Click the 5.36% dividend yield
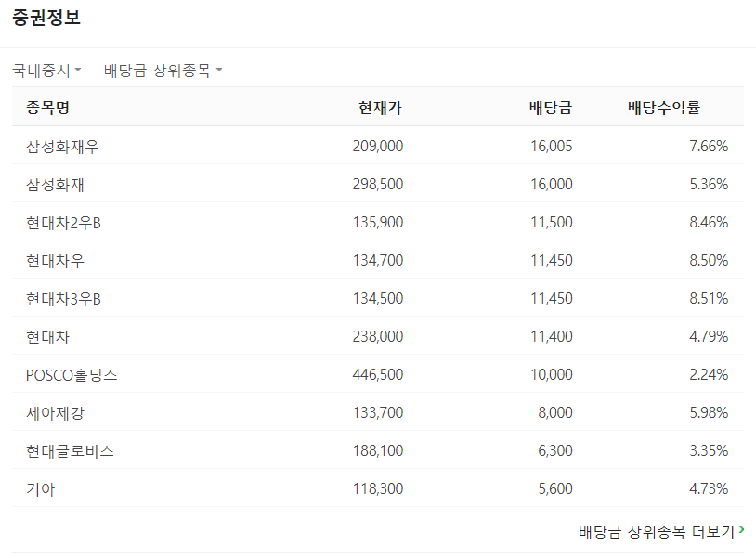756x558 pixels. point(709,184)
